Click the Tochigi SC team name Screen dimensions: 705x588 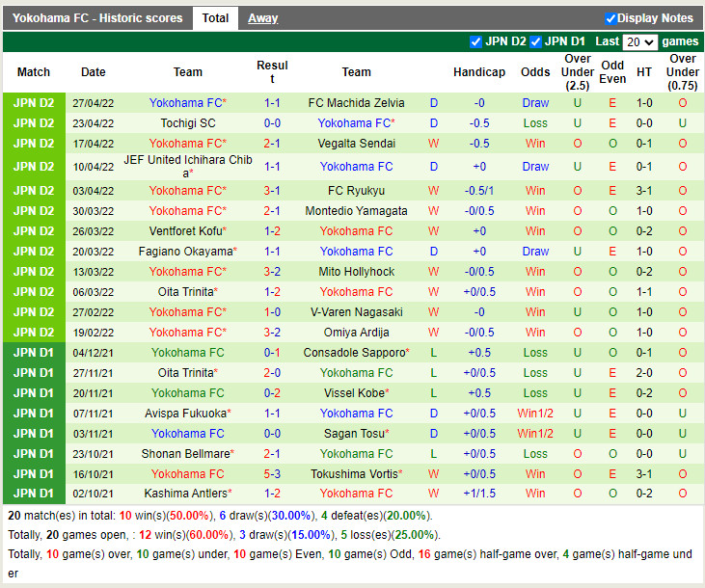tap(187, 123)
